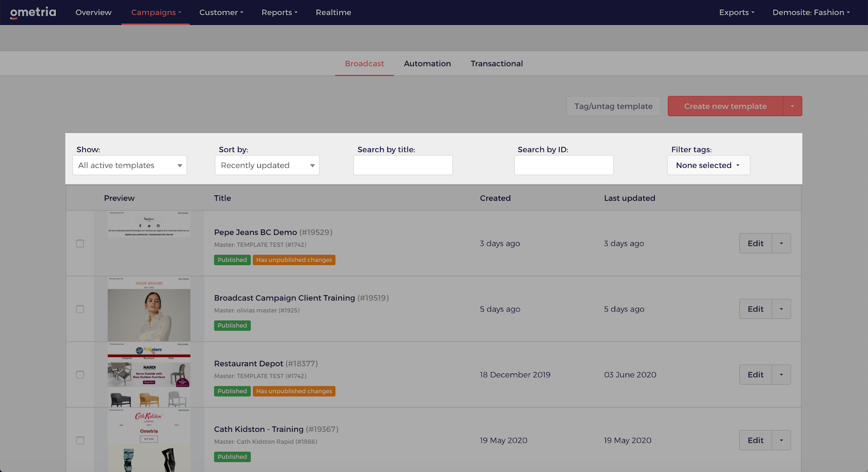
Task: Select the Broadcast Campaign Client Training checkbox
Action: [x=80, y=309]
